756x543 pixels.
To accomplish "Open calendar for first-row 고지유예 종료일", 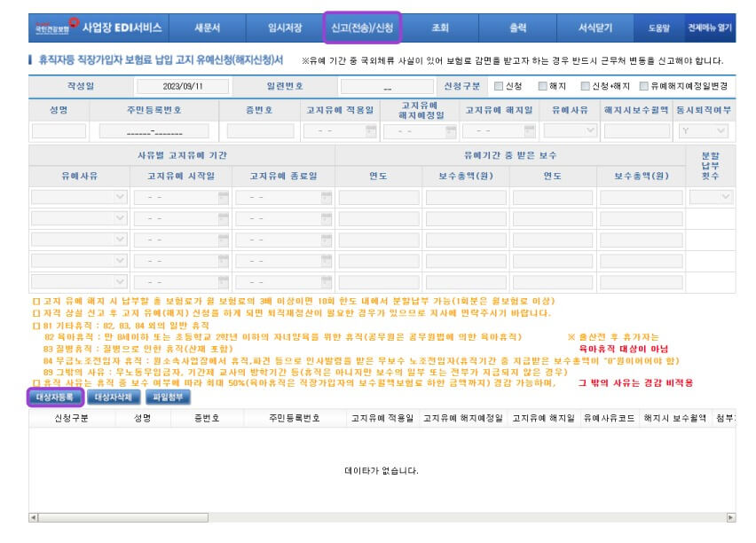I will click(x=326, y=197).
